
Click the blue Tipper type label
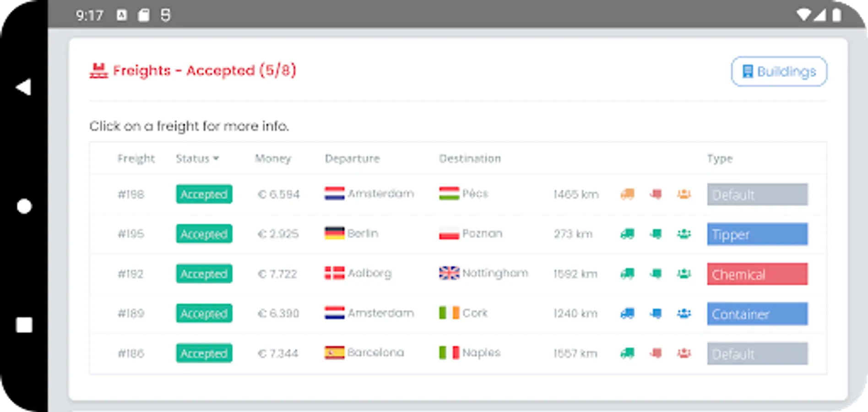tap(757, 234)
